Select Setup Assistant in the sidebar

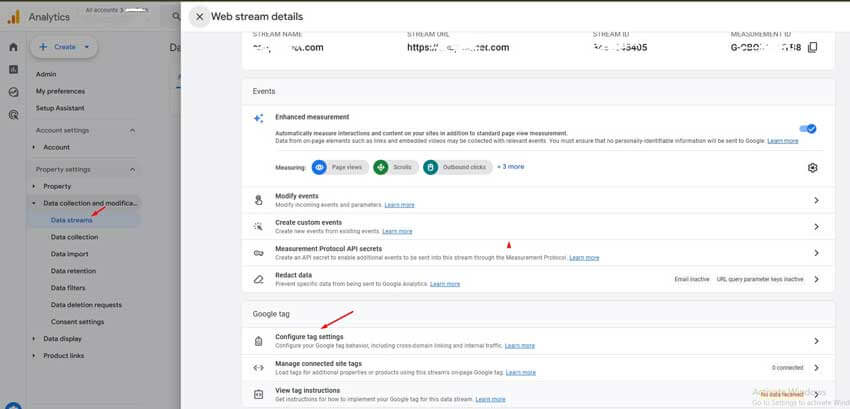point(60,108)
